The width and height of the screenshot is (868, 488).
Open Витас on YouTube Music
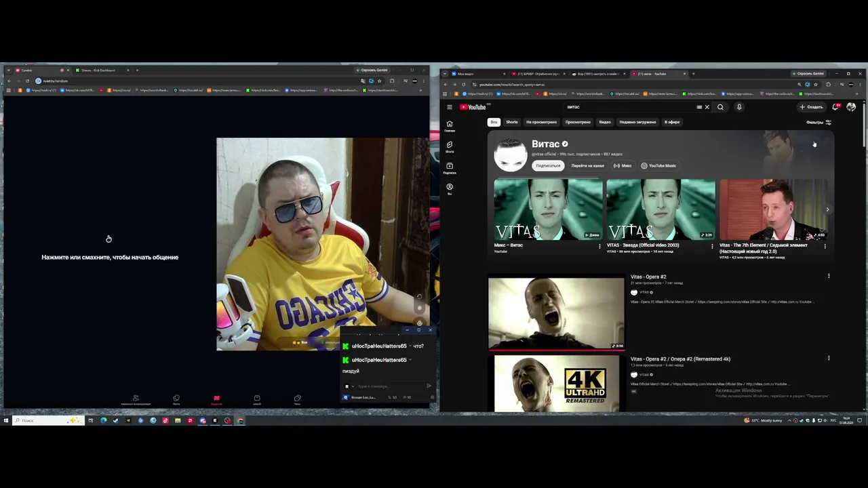(658, 165)
